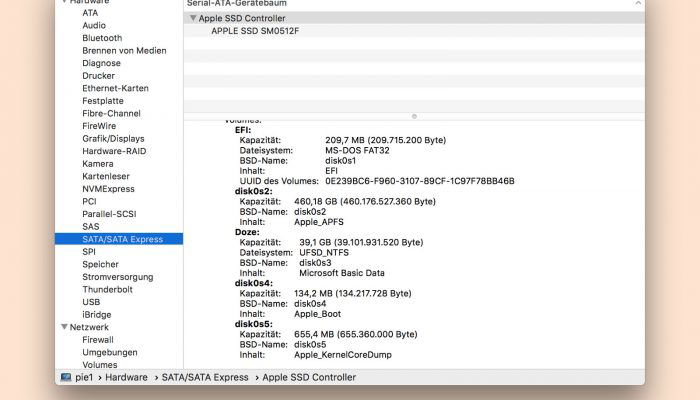Click the disk0s5 heading
700x400 pixels.
click(x=254, y=324)
